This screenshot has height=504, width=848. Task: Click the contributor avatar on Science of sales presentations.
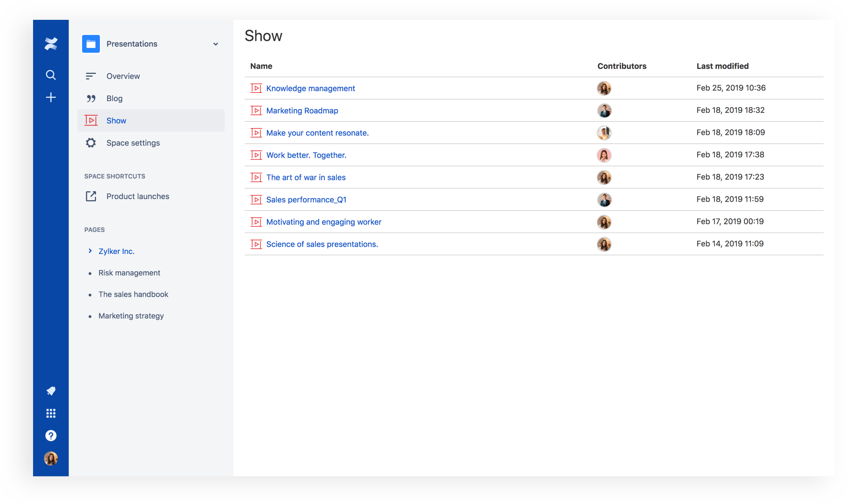click(604, 244)
